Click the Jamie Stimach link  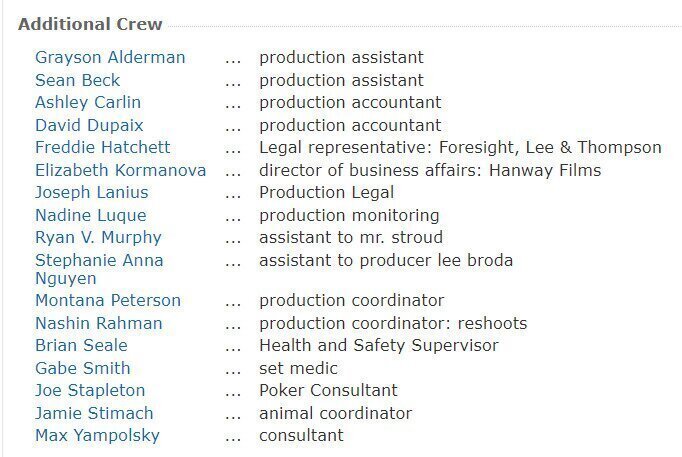click(94, 413)
